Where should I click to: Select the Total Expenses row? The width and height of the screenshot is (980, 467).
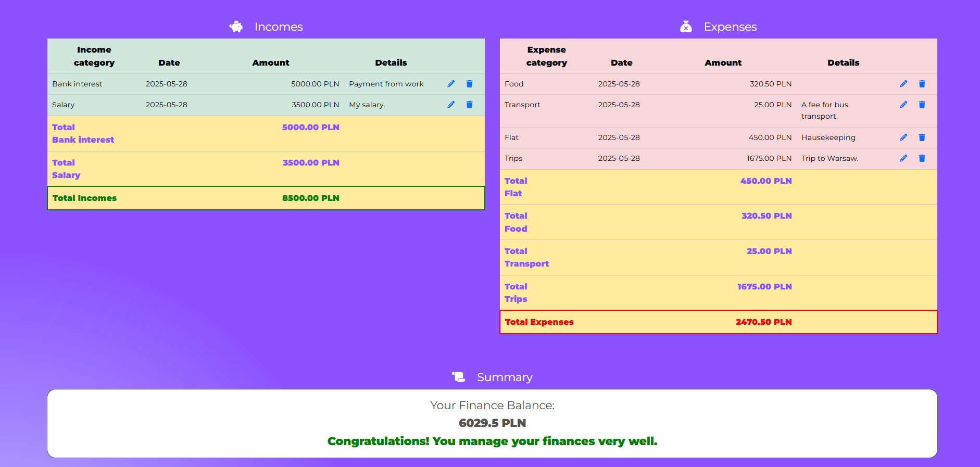(718, 322)
